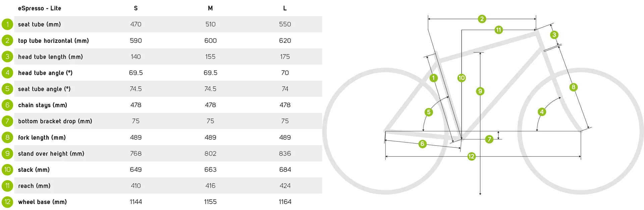Select the S size column header
This screenshot has height=210, width=644.
tap(136, 8)
